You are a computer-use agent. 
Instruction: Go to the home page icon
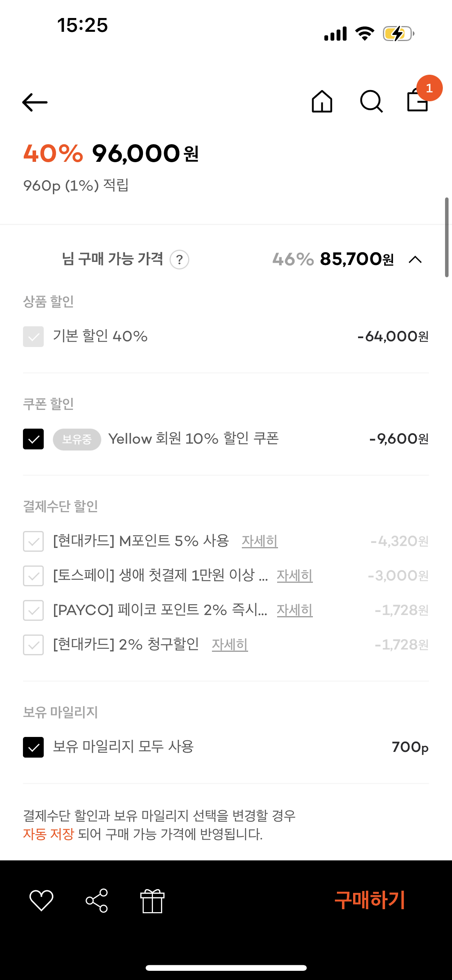tap(322, 102)
